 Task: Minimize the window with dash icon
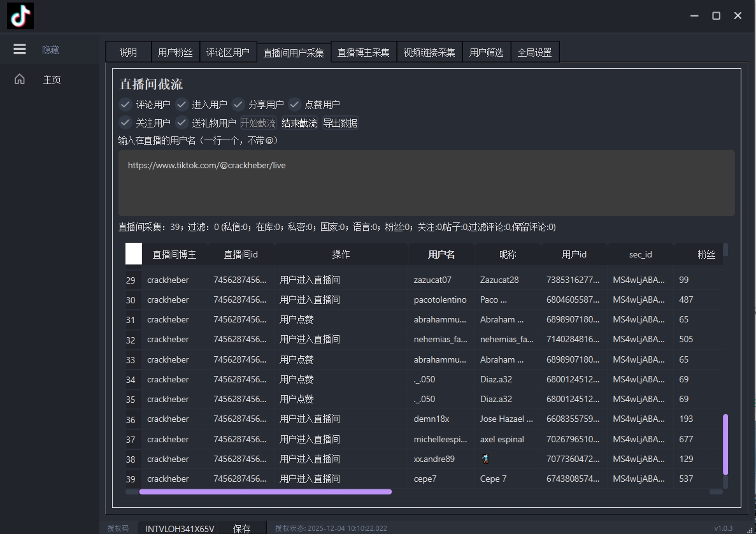(x=695, y=16)
